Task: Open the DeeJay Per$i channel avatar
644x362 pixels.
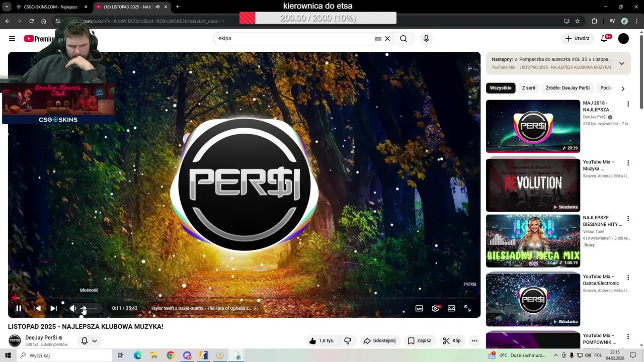Action: 15,340
